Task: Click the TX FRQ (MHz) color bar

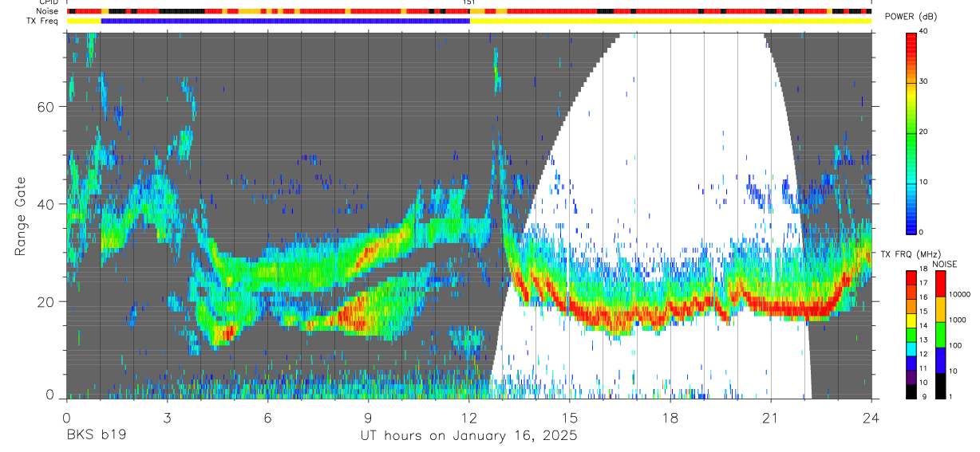Action: 911,335
